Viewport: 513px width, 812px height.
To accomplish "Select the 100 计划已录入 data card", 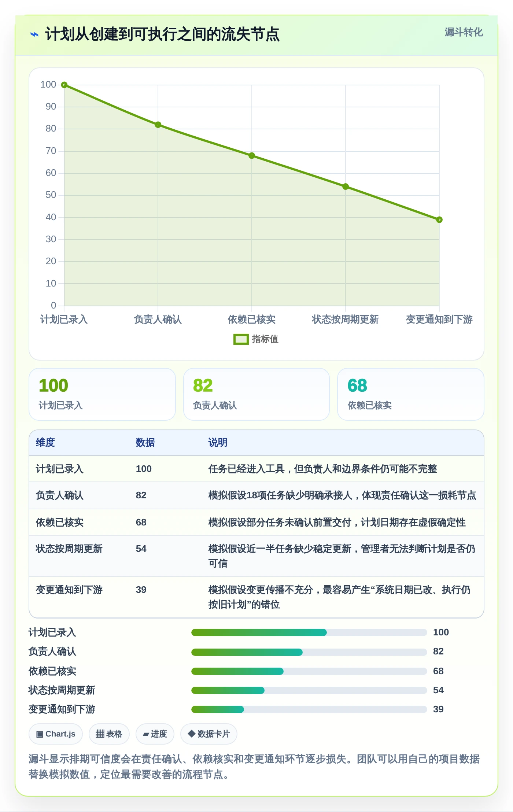I will (102, 394).
